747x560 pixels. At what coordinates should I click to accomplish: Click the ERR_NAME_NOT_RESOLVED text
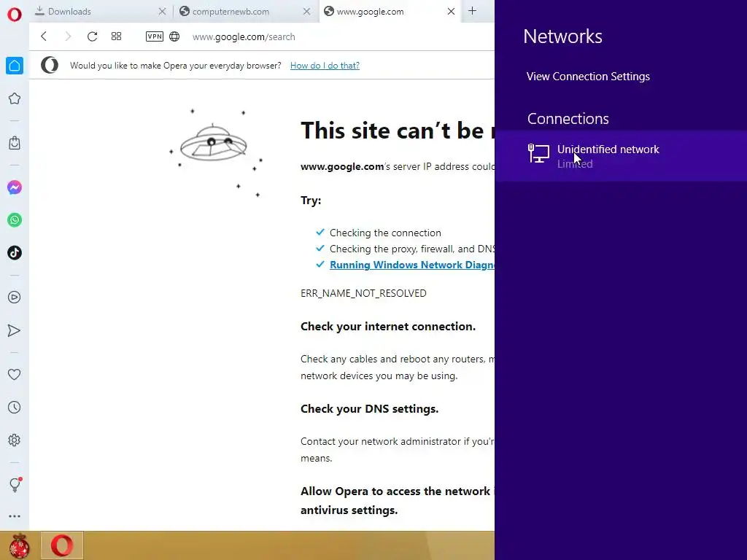tap(363, 293)
